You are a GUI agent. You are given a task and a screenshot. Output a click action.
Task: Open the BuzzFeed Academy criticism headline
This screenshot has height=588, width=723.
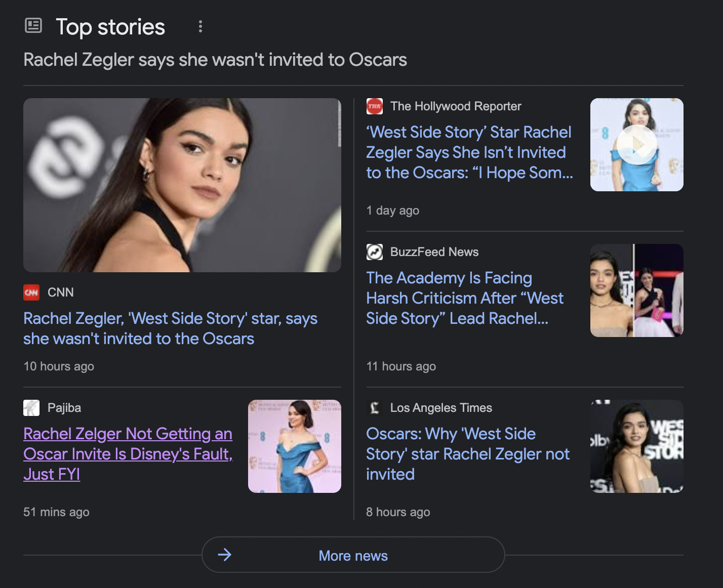pos(465,298)
